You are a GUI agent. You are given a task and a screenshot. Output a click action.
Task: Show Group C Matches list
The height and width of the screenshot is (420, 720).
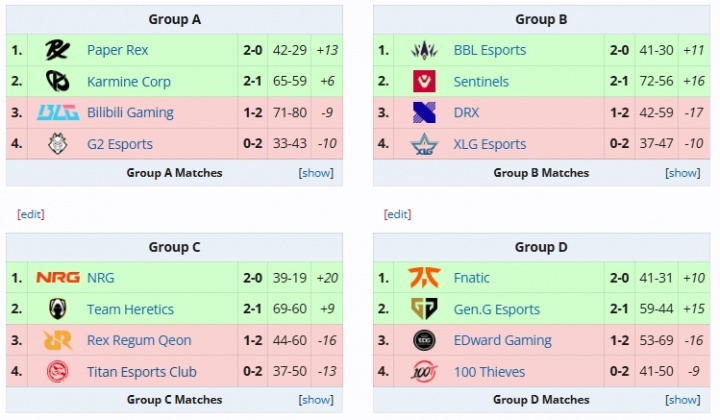tap(316, 400)
